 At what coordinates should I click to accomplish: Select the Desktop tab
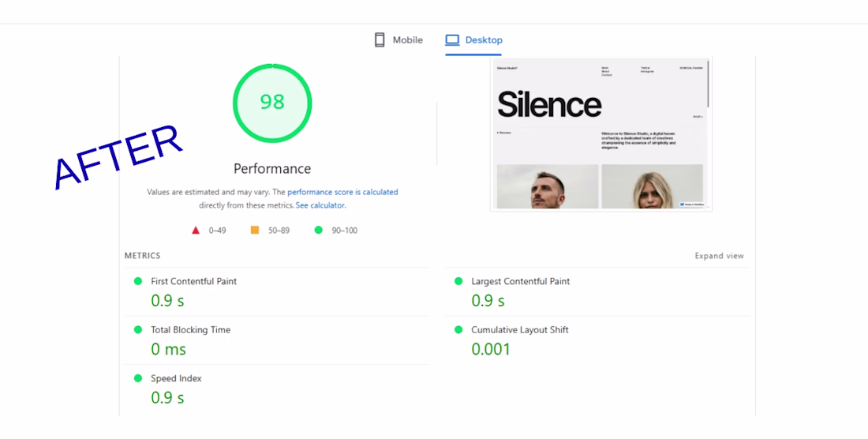tap(474, 40)
